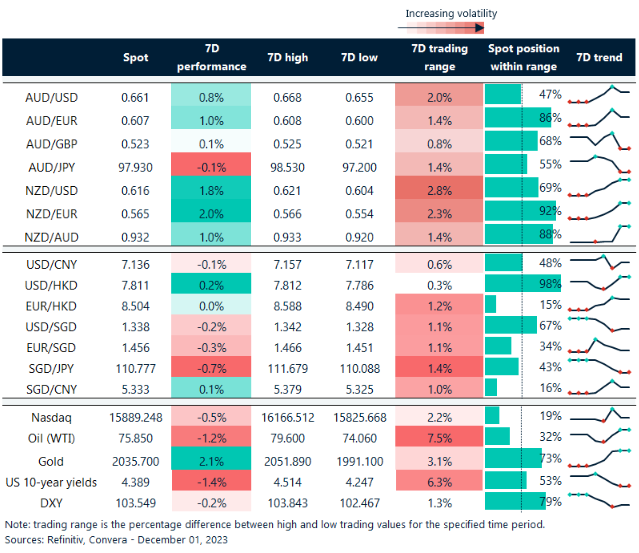Image resolution: width=639 pixels, height=553 pixels.
Task: Click the Spot position within range header
Action: 523,57
